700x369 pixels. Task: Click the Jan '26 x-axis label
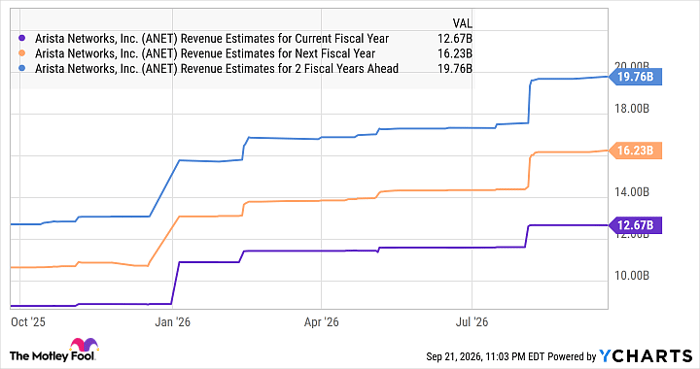coord(173,322)
